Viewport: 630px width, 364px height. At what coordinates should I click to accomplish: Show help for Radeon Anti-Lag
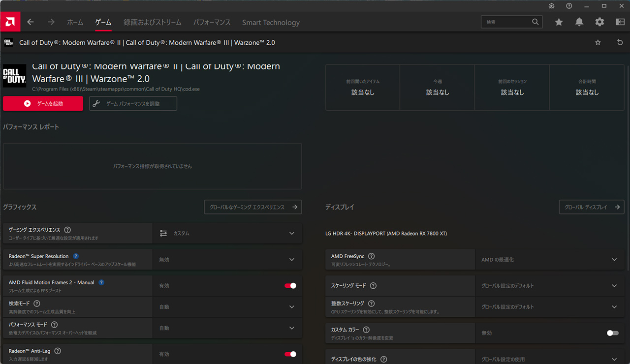point(58,351)
